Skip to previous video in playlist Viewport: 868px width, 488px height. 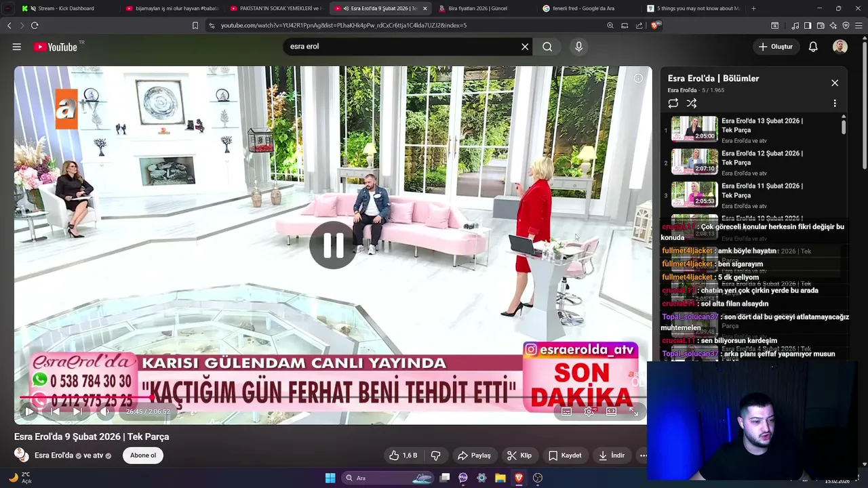(x=56, y=411)
